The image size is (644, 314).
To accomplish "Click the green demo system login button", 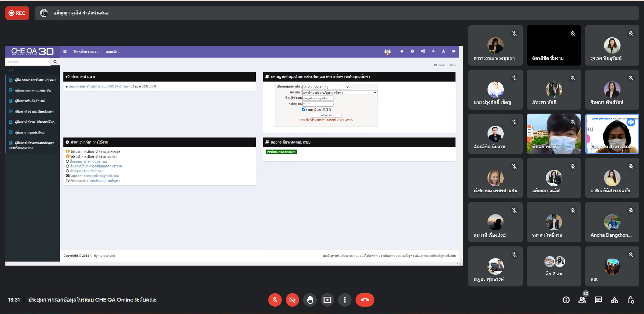I will [281, 152].
